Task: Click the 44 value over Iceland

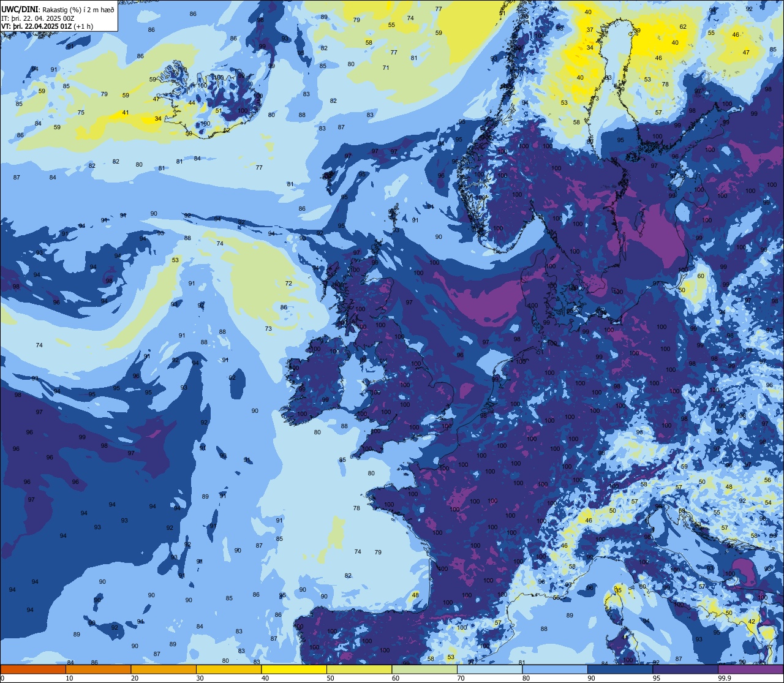Action: pos(192,103)
